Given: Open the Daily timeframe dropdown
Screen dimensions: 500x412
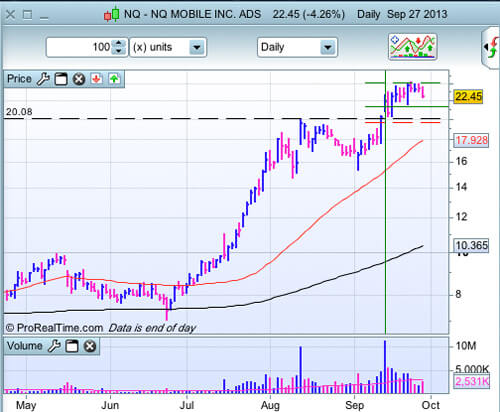Looking at the screenshot, I should pyautogui.click(x=297, y=47).
